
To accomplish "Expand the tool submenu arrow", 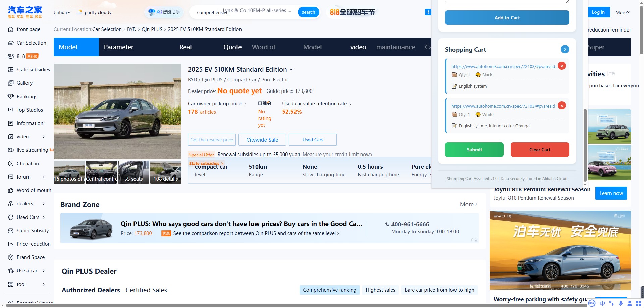I will [x=44, y=284].
